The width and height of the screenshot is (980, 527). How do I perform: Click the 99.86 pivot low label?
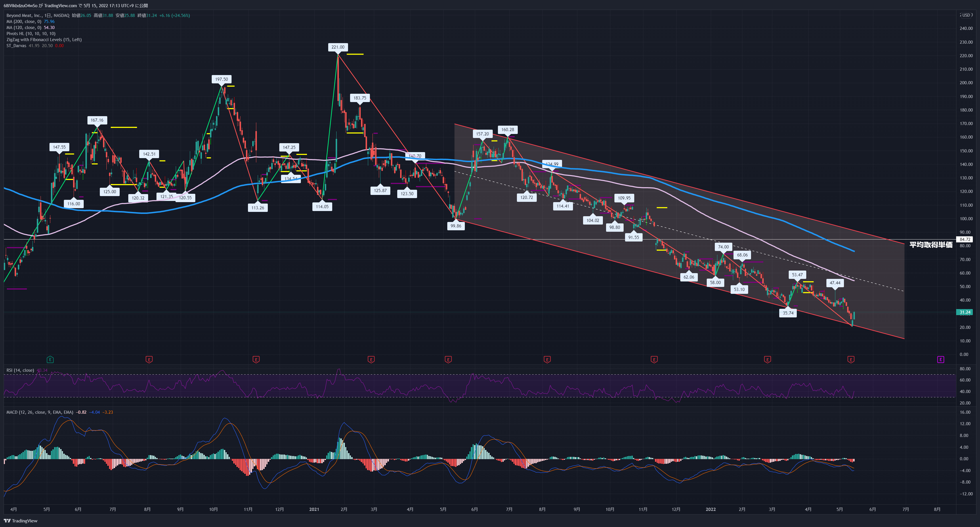[456, 226]
